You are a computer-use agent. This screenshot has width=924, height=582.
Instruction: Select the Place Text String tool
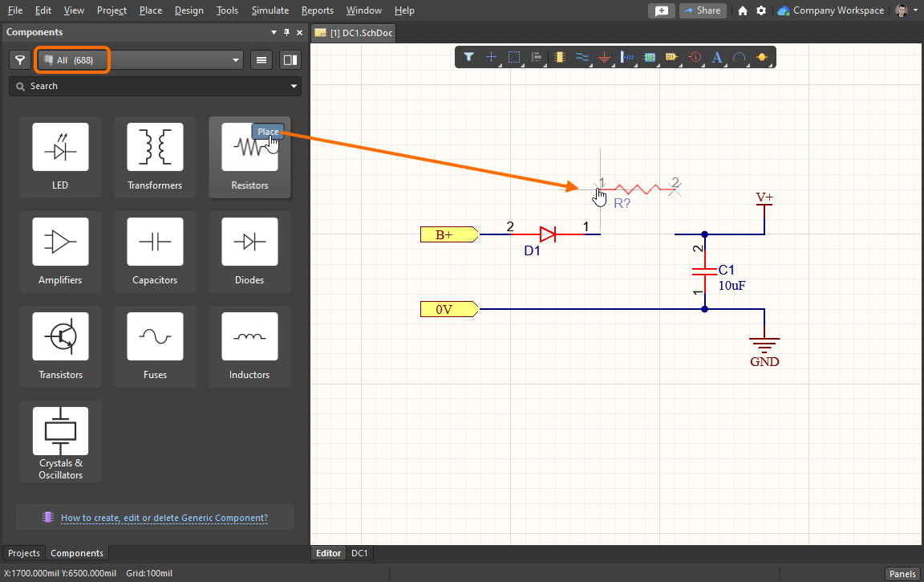[x=717, y=57]
